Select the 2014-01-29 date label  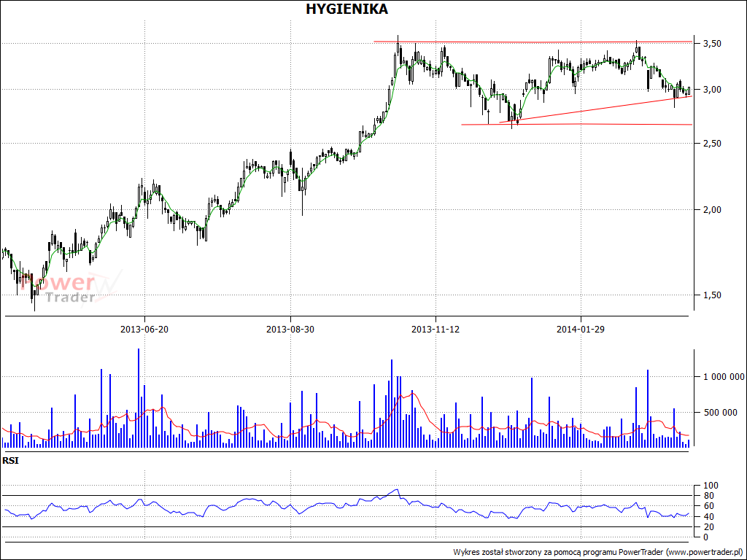tap(581, 329)
